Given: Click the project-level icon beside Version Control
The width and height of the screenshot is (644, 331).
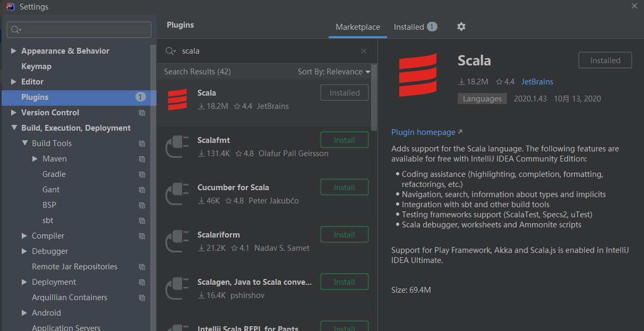Looking at the screenshot, I should [142, 113].
